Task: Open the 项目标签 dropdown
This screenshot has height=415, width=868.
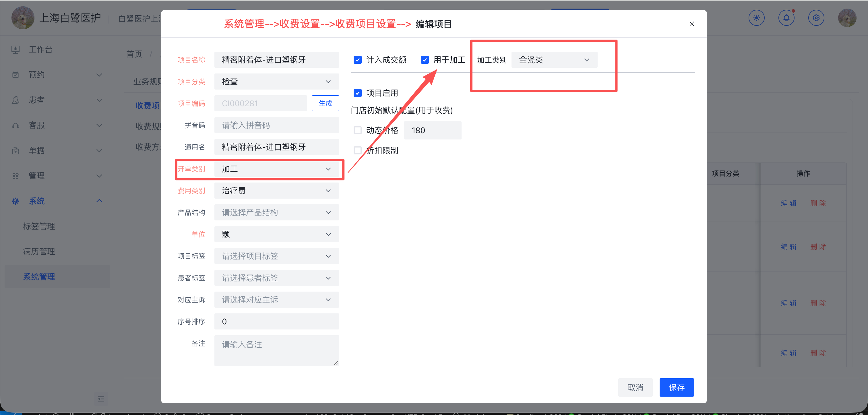Action: (x=277, y=256)
